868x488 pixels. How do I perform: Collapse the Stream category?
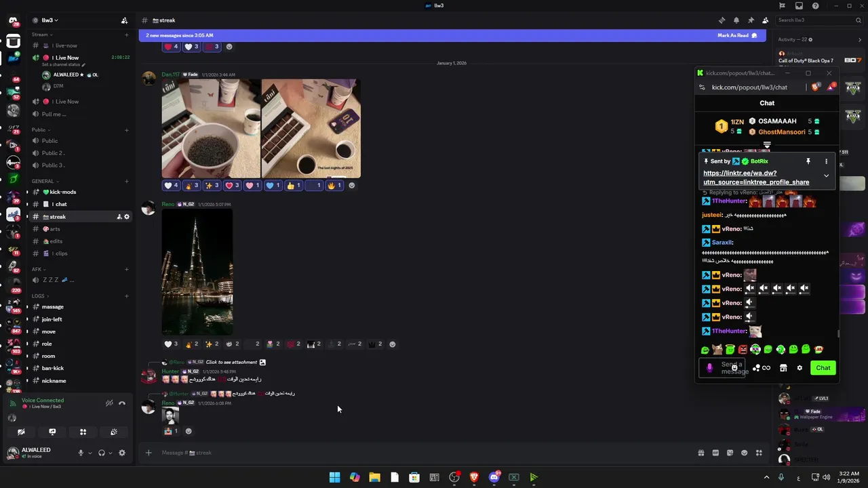(42, 35)
